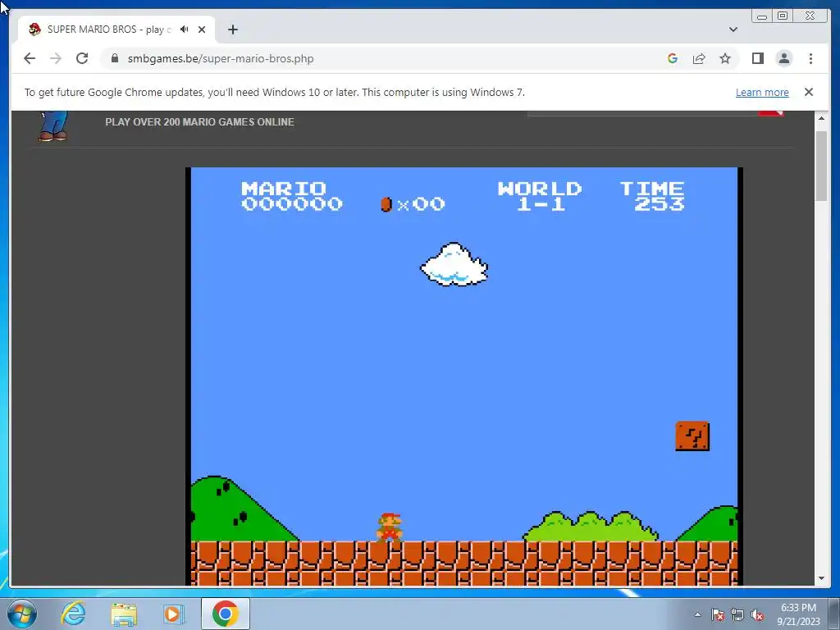Click the Mario site logo figure
The width and height of the screenshot is (840, 630).
click(53, 126)
